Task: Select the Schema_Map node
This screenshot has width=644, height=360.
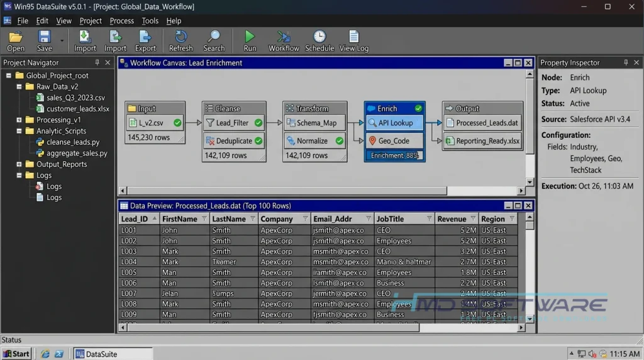Action: (314, 123)
